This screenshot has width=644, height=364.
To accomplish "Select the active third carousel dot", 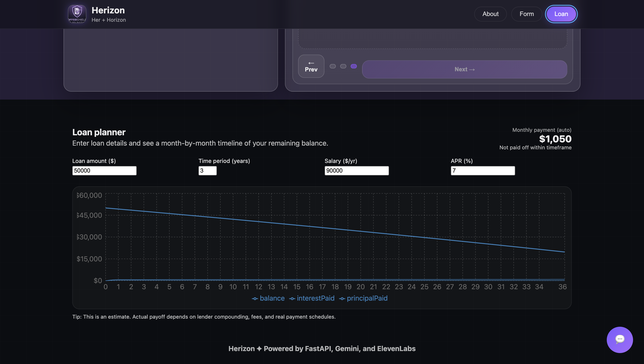I will pos(354,66).
